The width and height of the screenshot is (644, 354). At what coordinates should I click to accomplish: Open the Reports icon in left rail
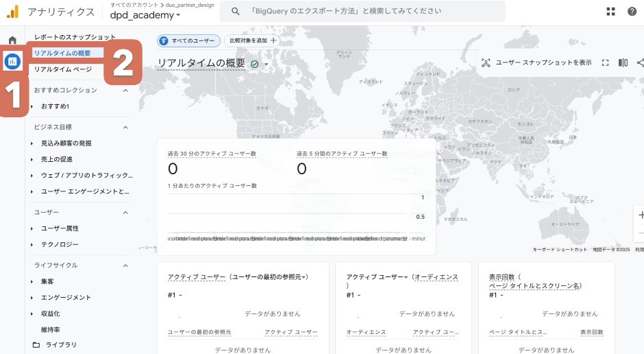pos(12,62)
